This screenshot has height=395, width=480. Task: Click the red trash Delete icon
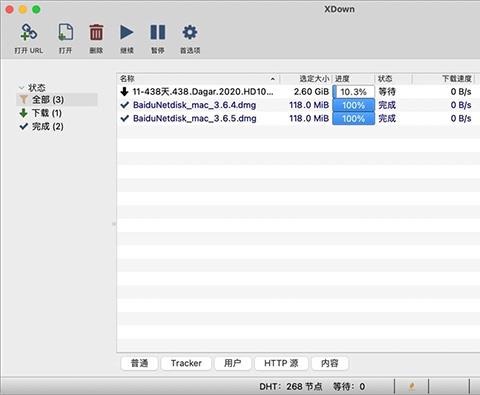click(x=96, y=33)
